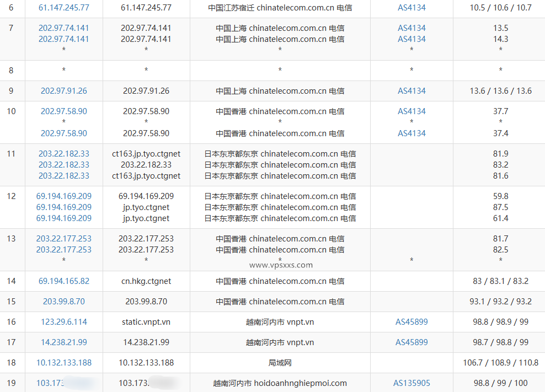The image size is (545, 392).
Task: Open the blue 203.99.8.70 IP link
Action: [x=64, y=302]
